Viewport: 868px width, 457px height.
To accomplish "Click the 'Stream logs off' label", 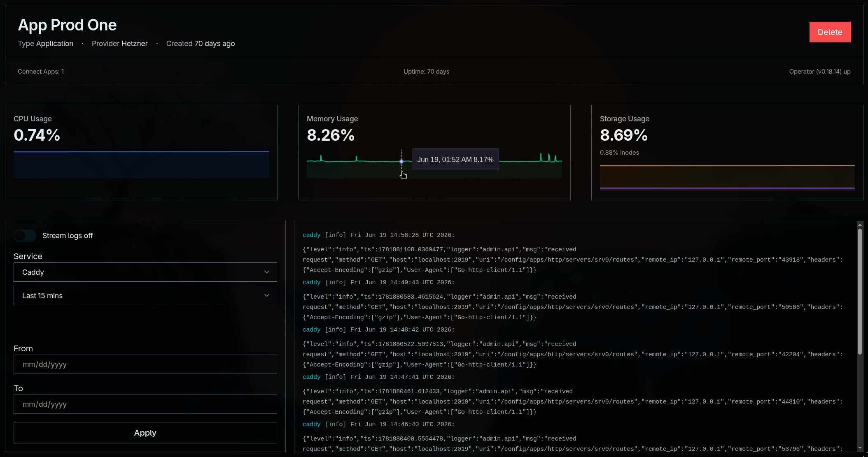I will (x=68, y=236).
